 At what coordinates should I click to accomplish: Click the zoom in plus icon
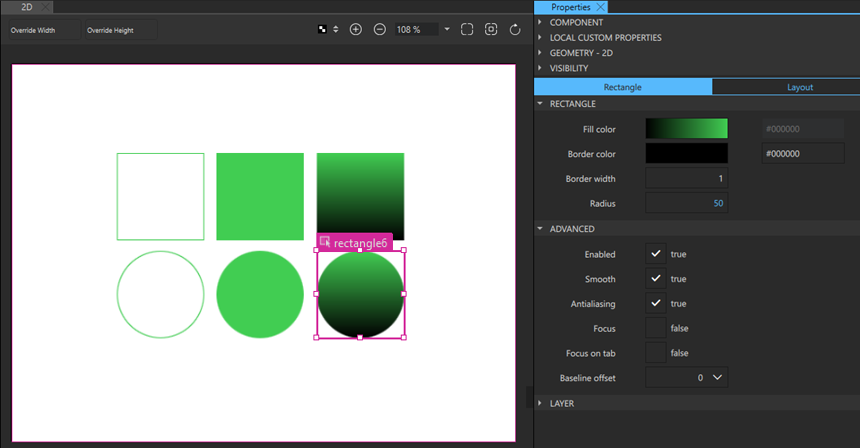coord(356,30)
